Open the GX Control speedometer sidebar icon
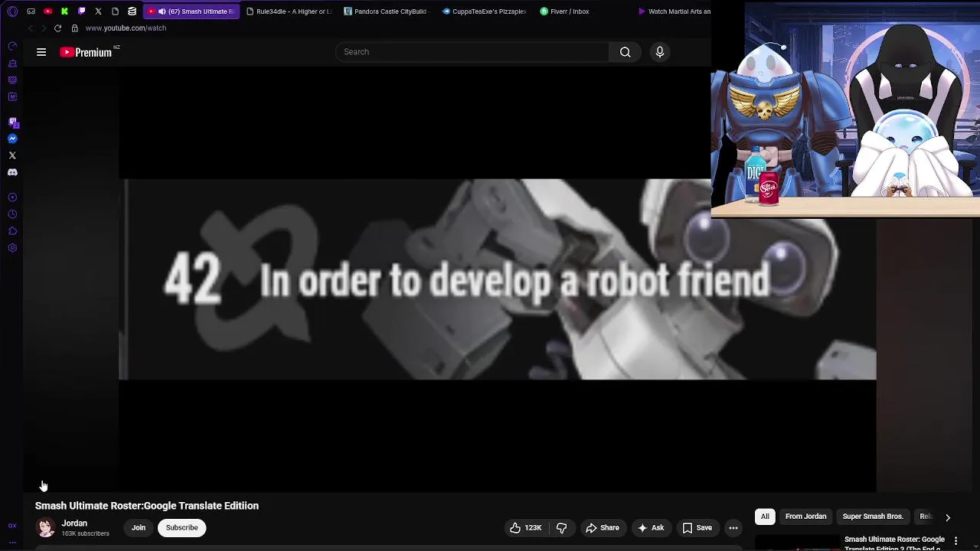This screenshot has height=551, width=980. pos(12,46)
